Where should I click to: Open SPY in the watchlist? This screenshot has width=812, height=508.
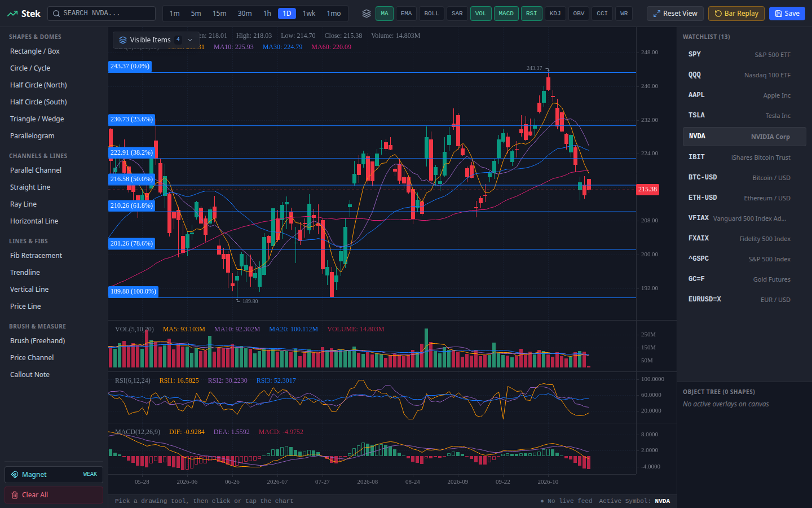click(744, 55)
